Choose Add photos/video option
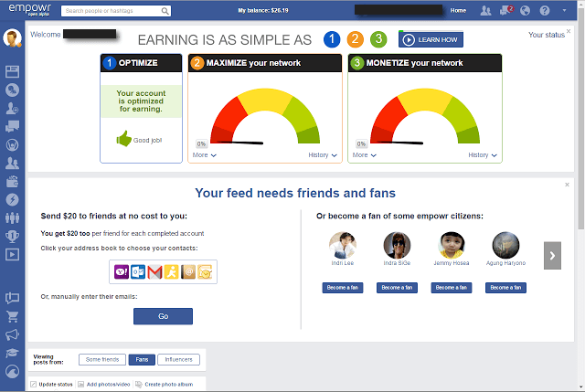 pyautogui.click(x=104, y=384)
